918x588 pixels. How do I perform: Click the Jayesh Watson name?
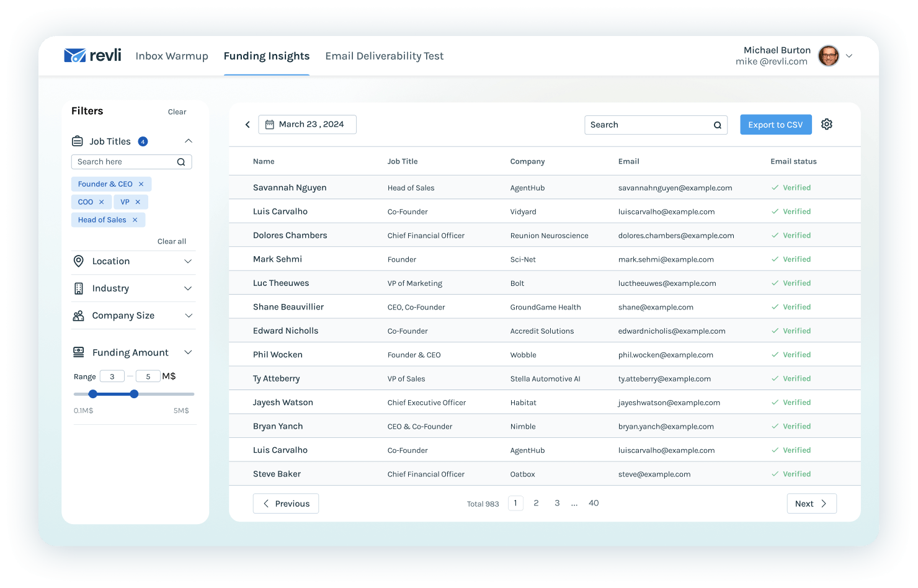pyautogui.click(x=283, y=403)
